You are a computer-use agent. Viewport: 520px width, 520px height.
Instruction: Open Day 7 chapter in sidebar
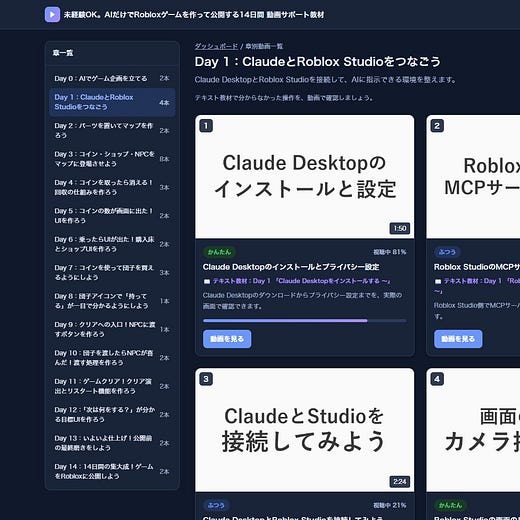112,272
